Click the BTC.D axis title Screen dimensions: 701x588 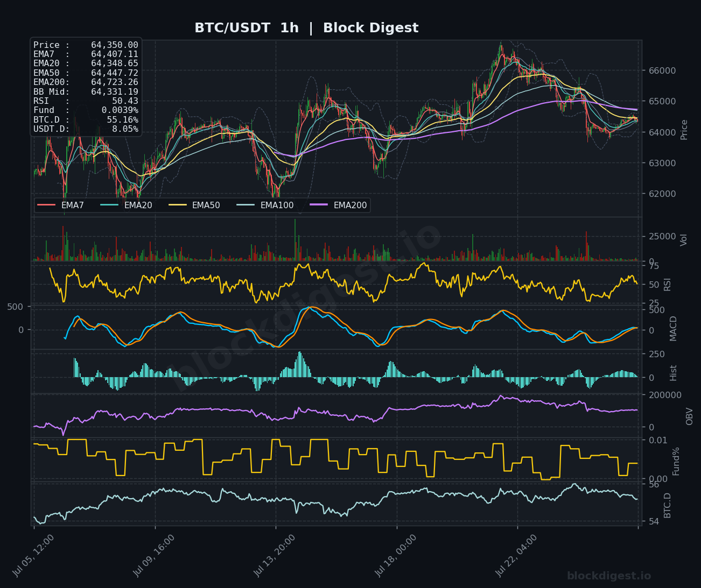point(668,505)
